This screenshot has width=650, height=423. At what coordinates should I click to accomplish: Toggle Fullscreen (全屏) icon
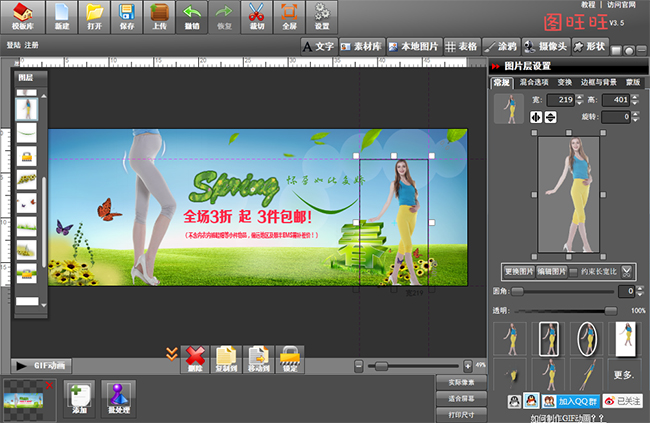click(289, 17)
